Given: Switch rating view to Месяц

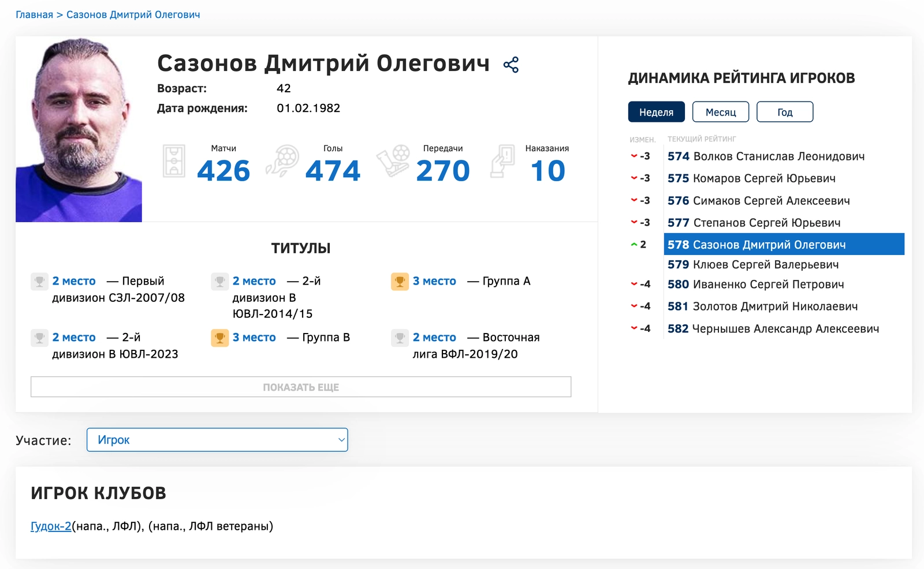Looking at the screenshot, I should (x=721, y=111).
